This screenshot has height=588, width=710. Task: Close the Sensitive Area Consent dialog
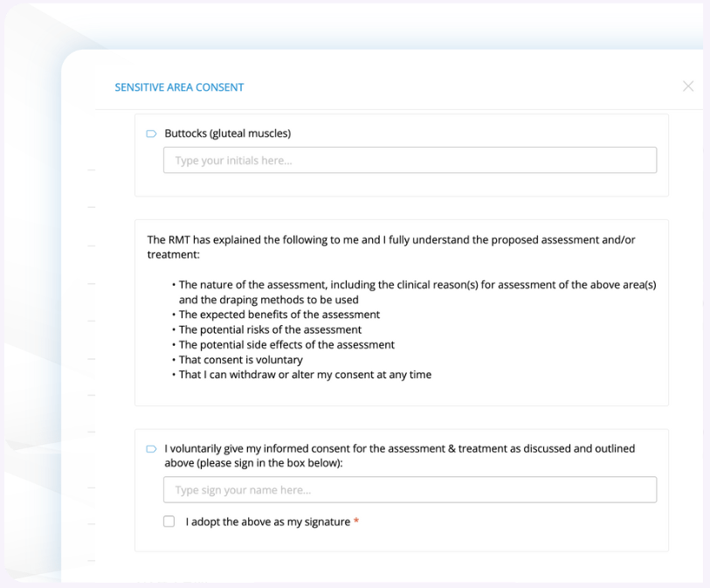pos(688,86)
